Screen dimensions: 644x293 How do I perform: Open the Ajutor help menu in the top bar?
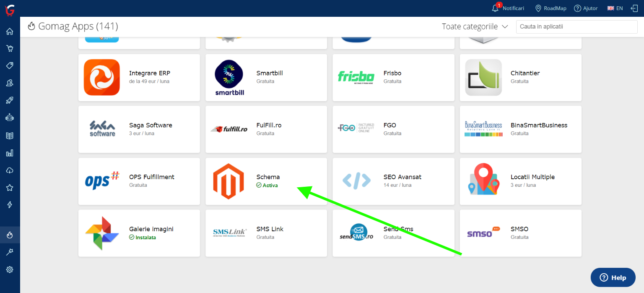point(586,8)
